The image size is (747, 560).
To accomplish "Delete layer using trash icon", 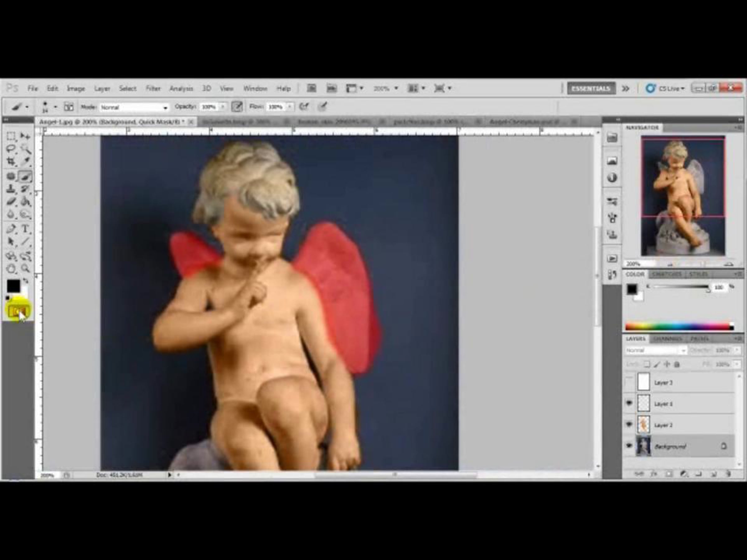I will [728, 474].
